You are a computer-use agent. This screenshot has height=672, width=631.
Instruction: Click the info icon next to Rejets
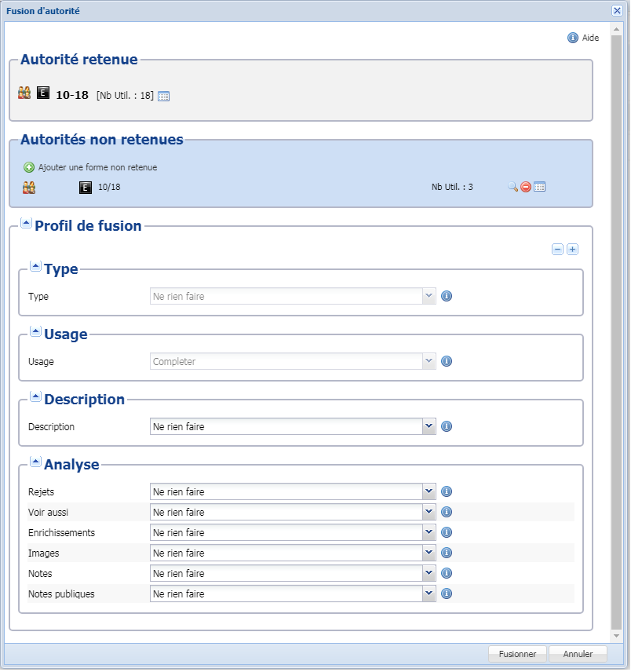coord(447,491)
